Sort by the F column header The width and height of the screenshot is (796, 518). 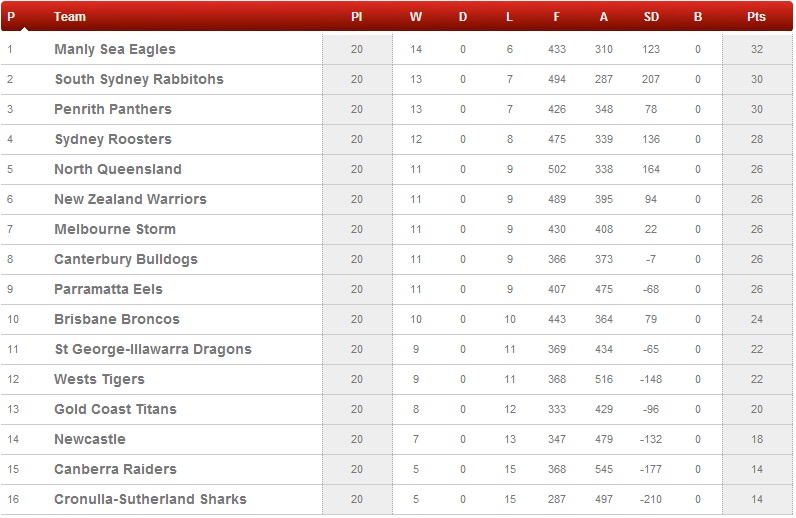point(557,17)
